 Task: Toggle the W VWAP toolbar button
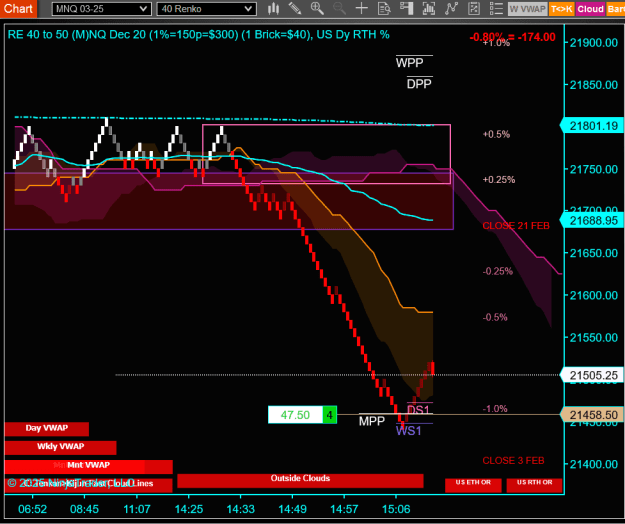pyautogui.click(x=527, y=9)
